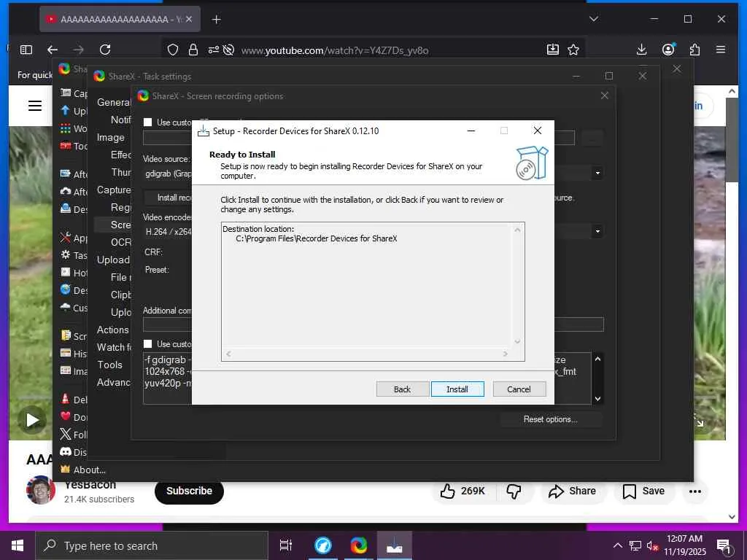The width and height of the screenshot is (747, 560).
Task: Save the video to a playlist
Action: [x=643, y=491]
